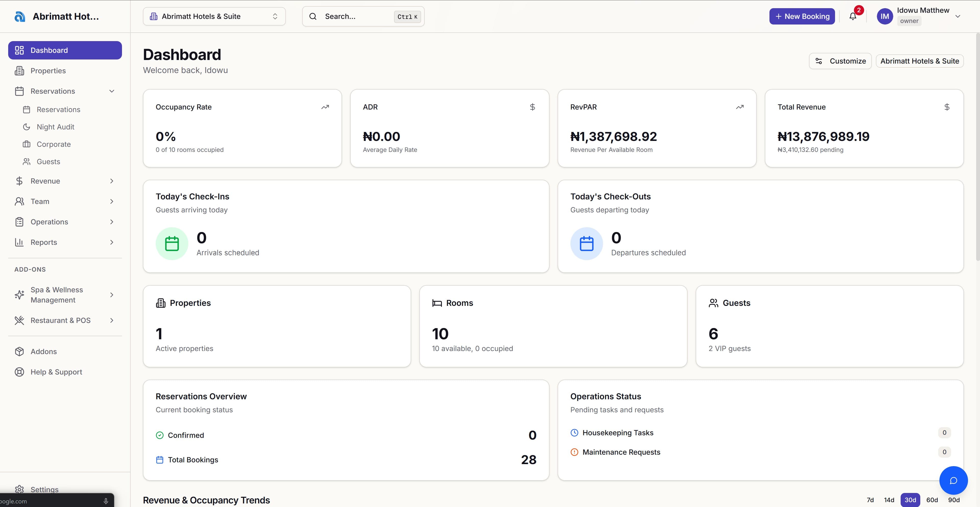Click the Spa & Wellness sparkle icon
Screen dimensions: 980x507
[19, 295]
